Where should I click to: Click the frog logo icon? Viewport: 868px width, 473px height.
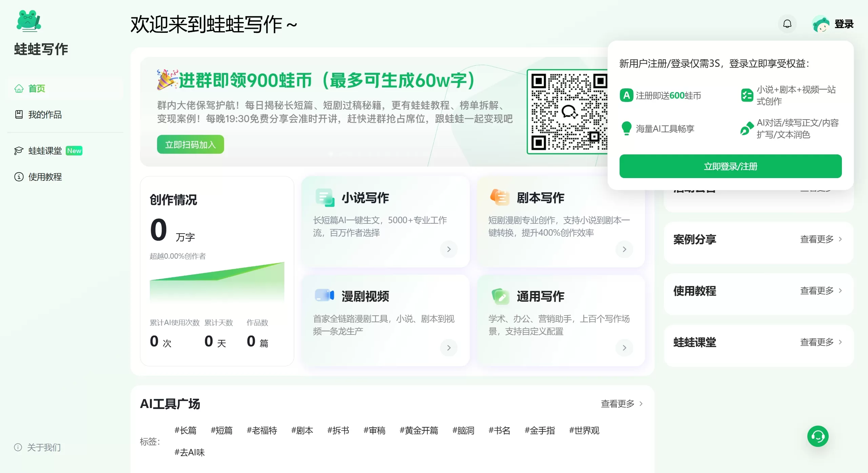[x=29, y=21]
